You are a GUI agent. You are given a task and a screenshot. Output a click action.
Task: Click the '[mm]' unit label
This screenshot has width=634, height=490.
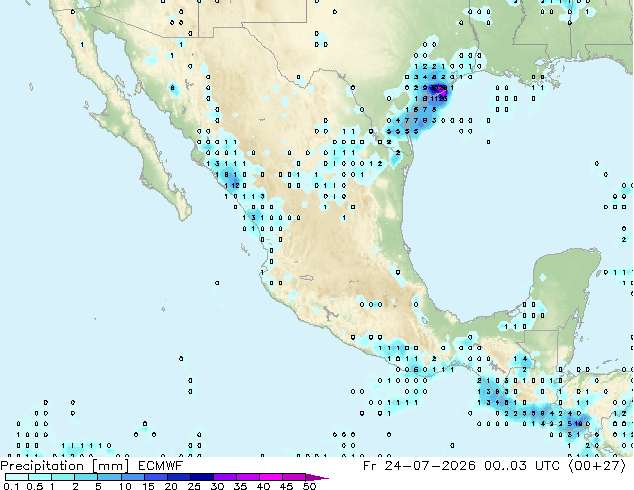point(111,466)
